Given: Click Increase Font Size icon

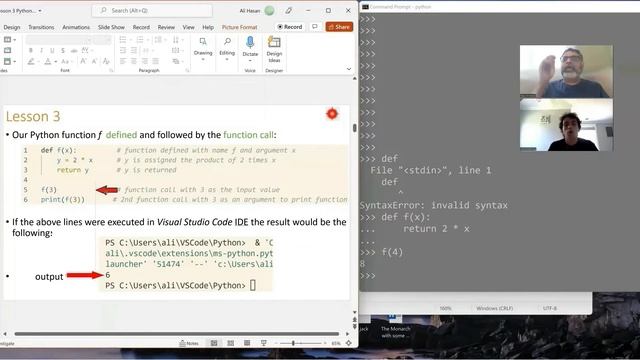Looking at the screenshot, I should pyautogui.click(x=83, y=61).
